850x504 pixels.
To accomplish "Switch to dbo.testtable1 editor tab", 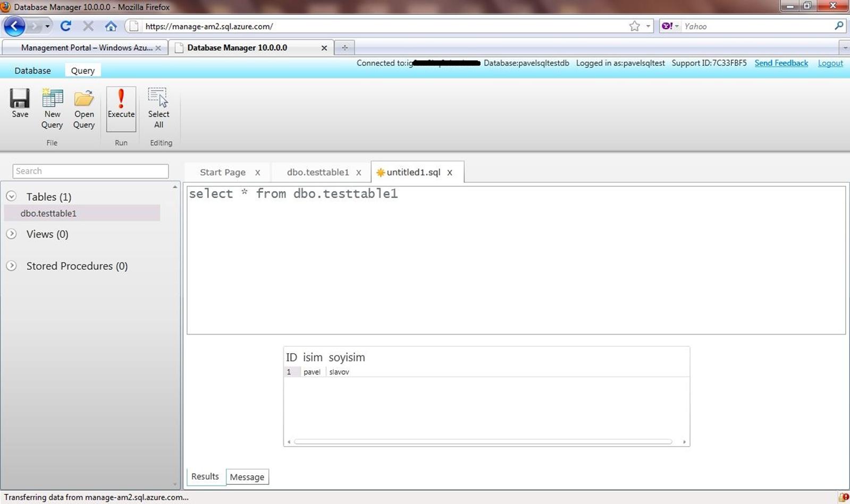I will click(x=318, y=173).
